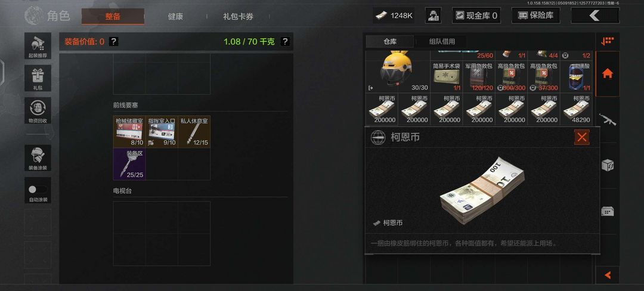Select the rifle weapons category icon
This screenshot has width=644, height=291.
[608, 119]
